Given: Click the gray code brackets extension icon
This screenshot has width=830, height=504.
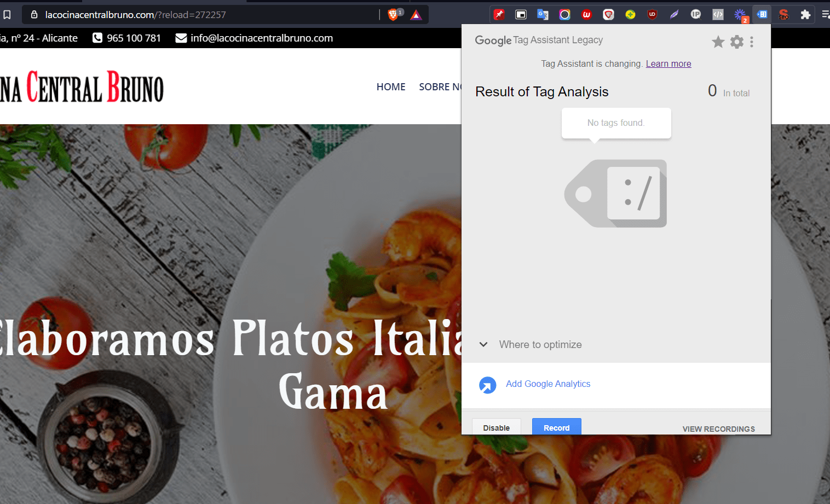Looking at the screenshot, I should tap(718, 15).
